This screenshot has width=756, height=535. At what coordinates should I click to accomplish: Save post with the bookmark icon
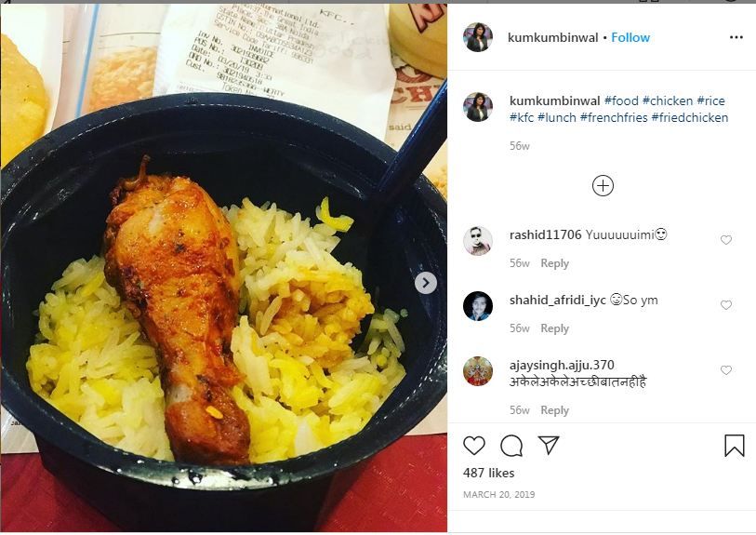coord(735,446)
